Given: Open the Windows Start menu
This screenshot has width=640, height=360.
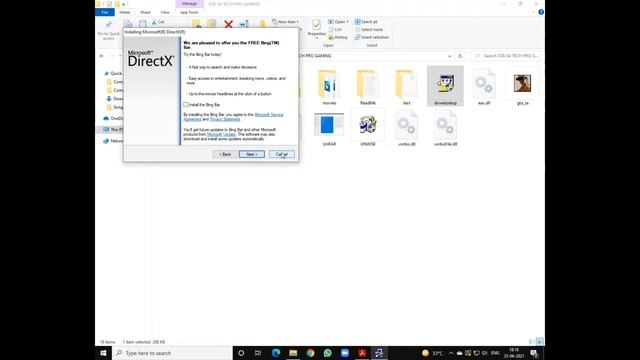Looking at the screenshot, I should pyautogui.click(x=103, y=353).
